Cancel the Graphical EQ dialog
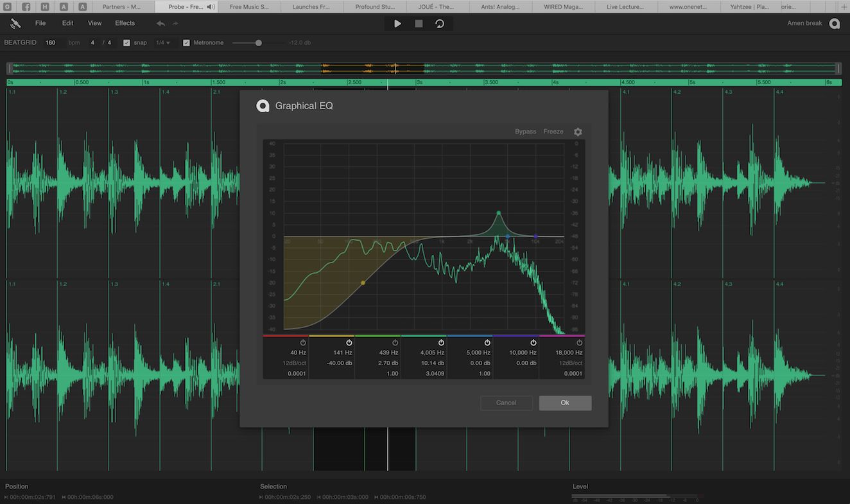Image resolution: width=850 pixels, height=504 pixels. coord(506,403)
